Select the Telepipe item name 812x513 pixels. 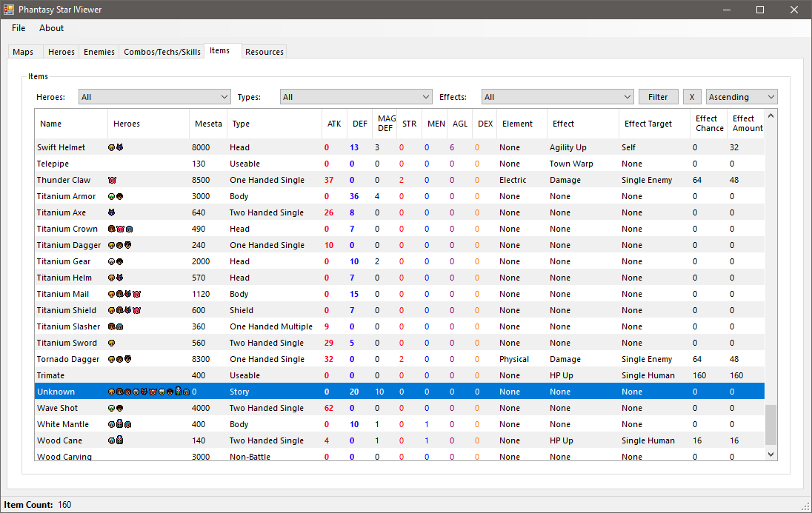point(53,164)
